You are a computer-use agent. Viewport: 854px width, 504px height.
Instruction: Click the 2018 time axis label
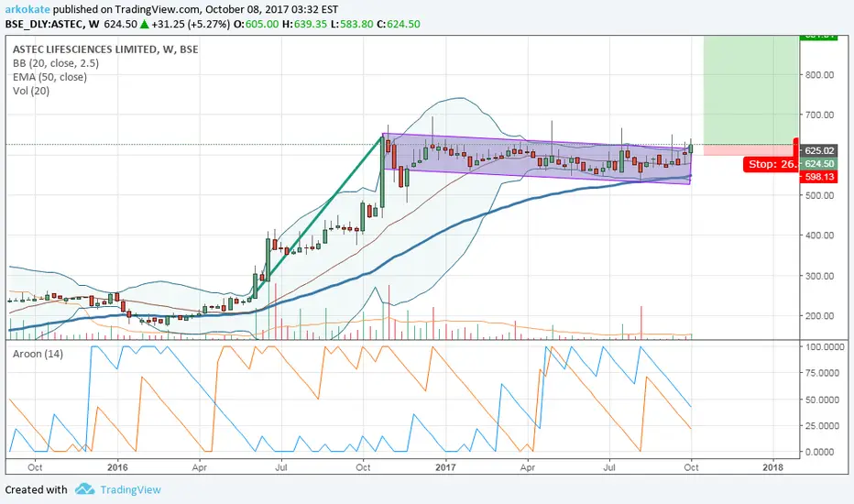point(772,467)
